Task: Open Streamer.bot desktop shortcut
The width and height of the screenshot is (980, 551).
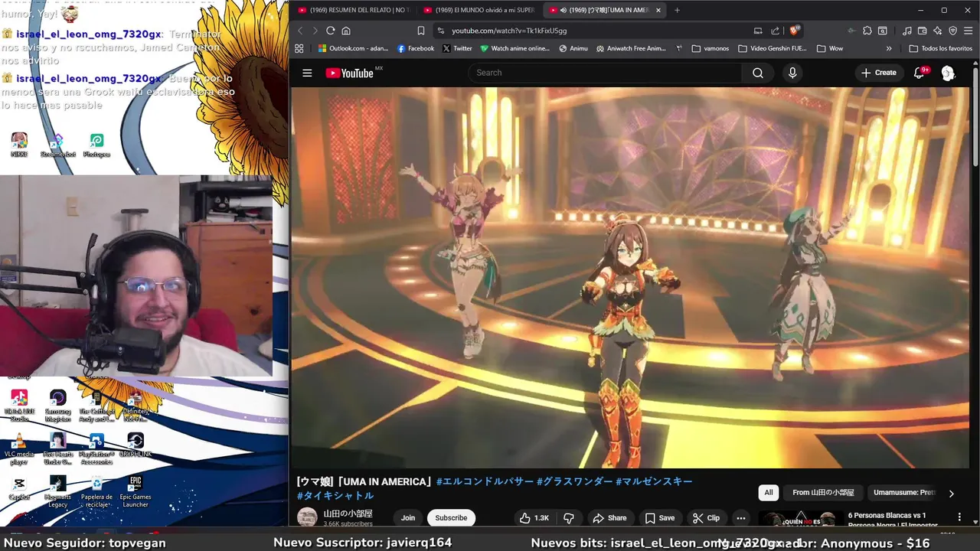Action: [x=57, y=145]
